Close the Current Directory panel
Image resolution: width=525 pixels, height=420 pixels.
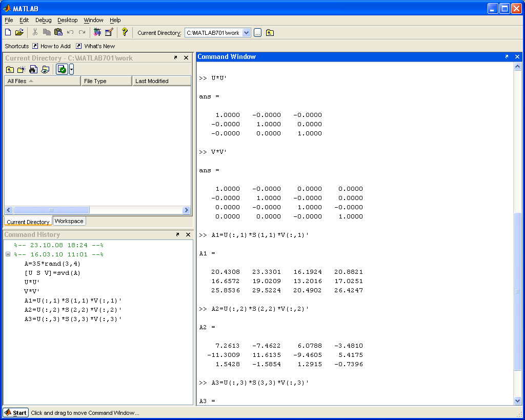pos(186,57)
